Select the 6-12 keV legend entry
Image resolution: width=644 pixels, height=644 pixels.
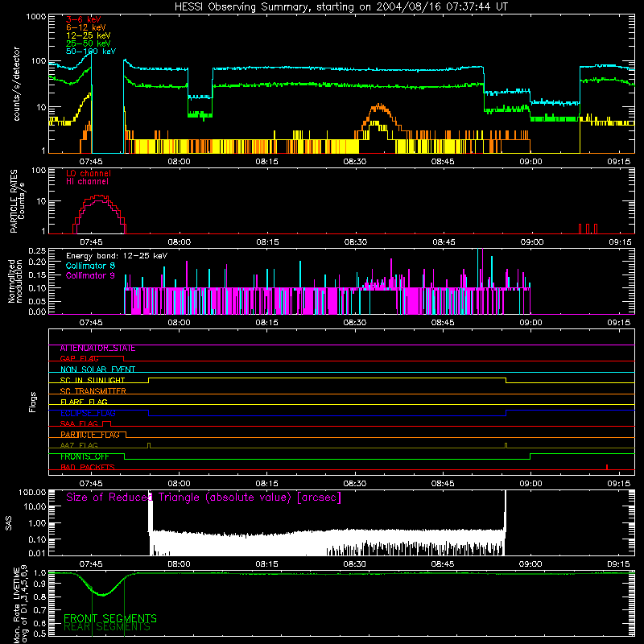(85, 27)
